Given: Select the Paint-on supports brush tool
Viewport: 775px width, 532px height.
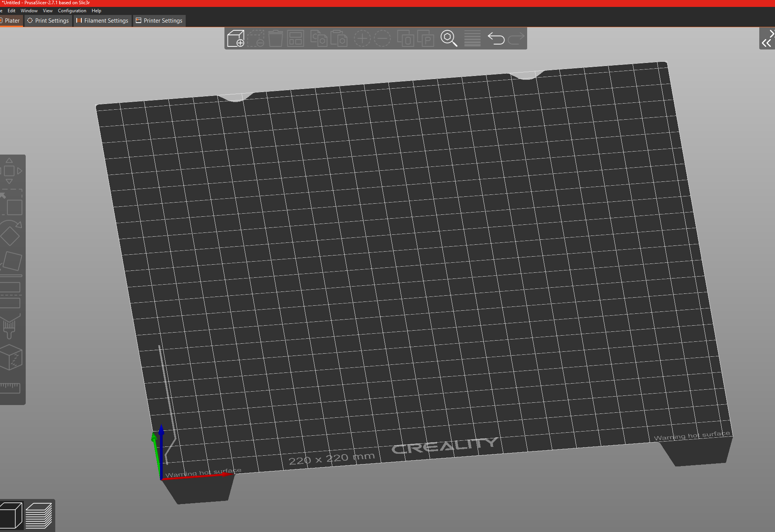Looking at the screenshot, I should click(x=10, y=326).
